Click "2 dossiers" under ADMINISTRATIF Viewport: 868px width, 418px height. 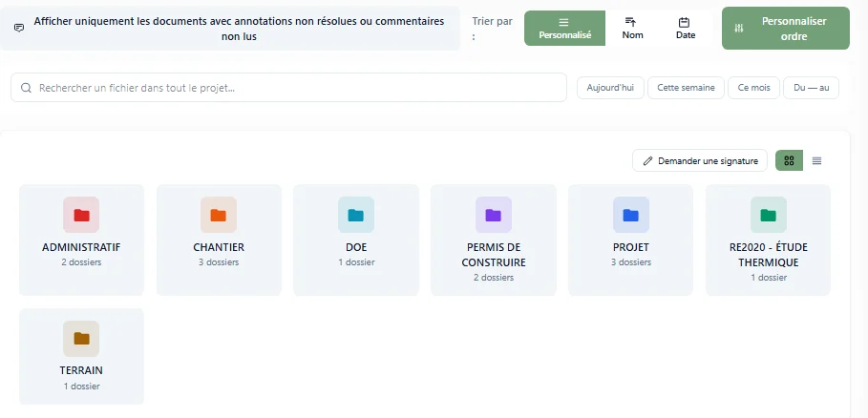click(x=81, y=262)
